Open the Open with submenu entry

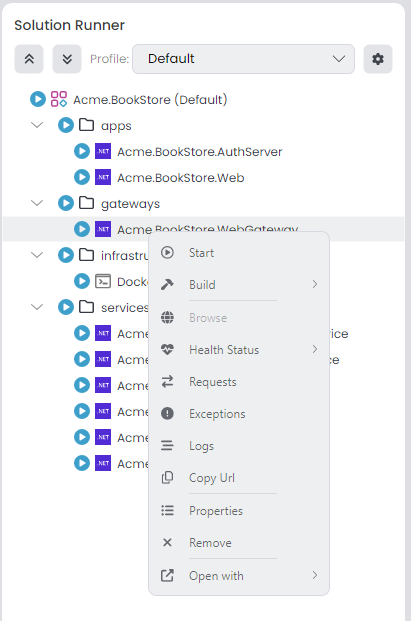239,576
